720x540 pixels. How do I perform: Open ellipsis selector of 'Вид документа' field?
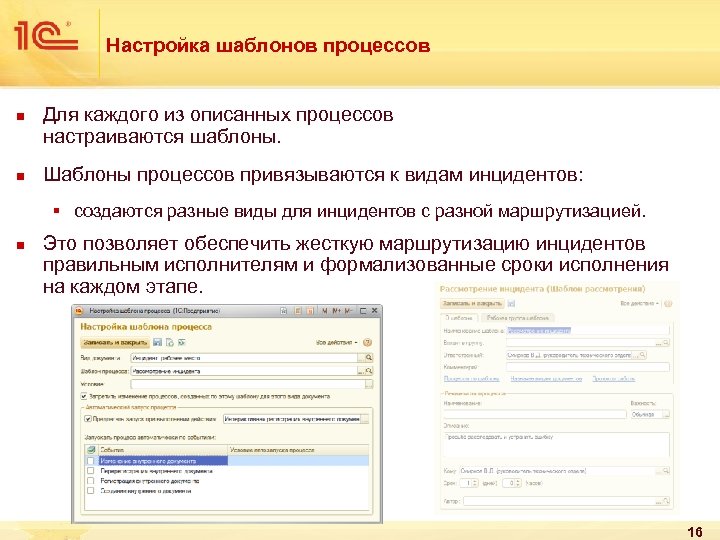pyautogui.click(x=361, y=358)
